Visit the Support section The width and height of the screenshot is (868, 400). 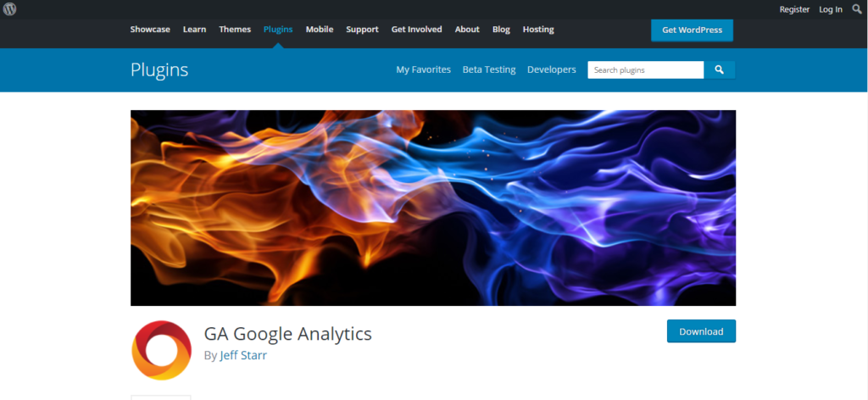click(362, 30)
